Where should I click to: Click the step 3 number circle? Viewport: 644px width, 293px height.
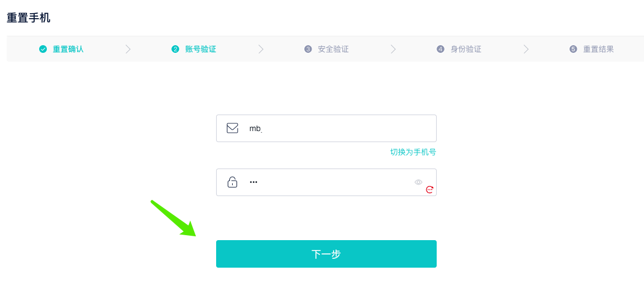[x=308, y=49]
